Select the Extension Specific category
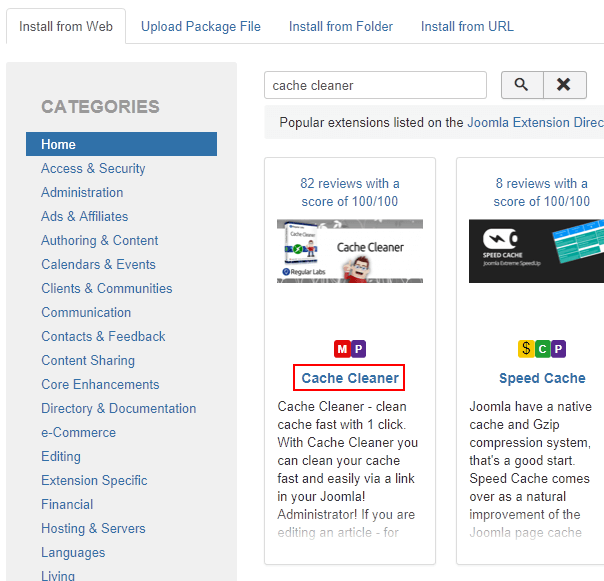The width and height of the screenshot is (604, 581). click(x=94, y=480)
